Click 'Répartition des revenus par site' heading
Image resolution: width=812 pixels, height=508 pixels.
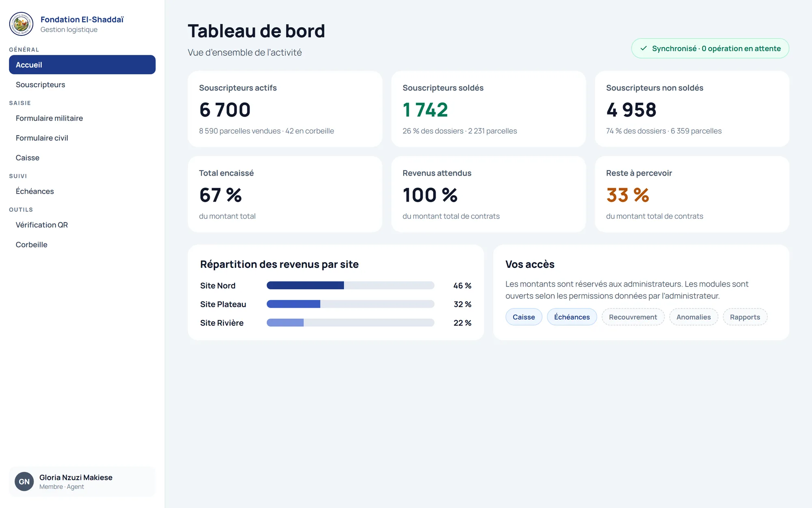(279, 264)
